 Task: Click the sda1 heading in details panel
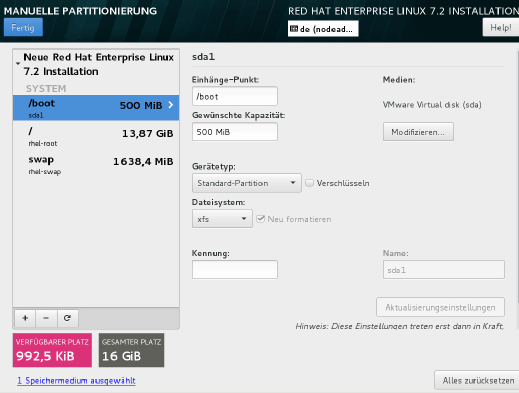[203, 57]
